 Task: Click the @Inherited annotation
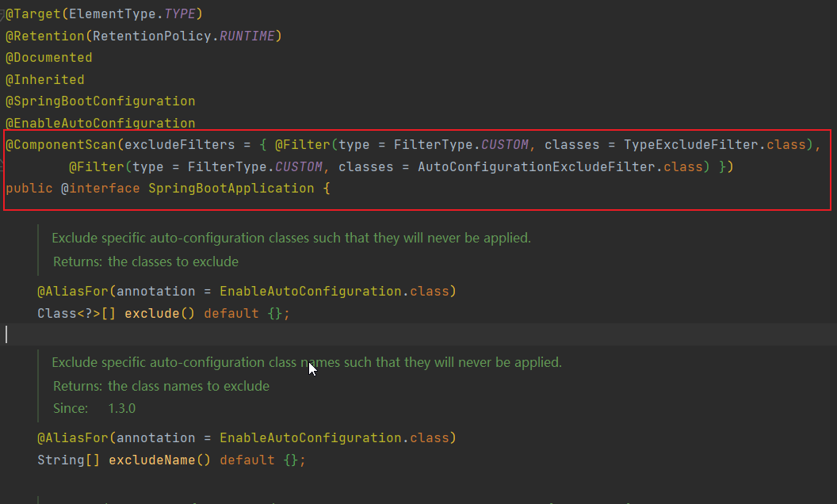pyautogui.click(x=45, y=79)
